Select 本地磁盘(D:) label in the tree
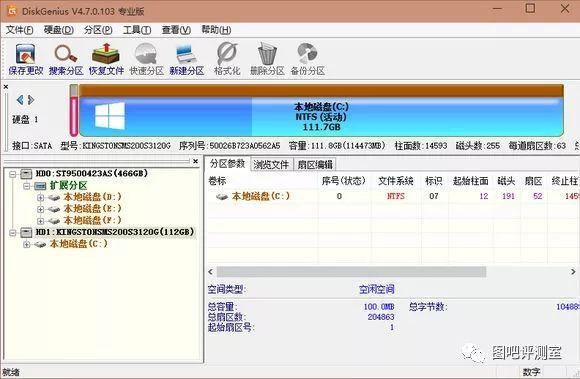580x379 pixels. [92, 197]
